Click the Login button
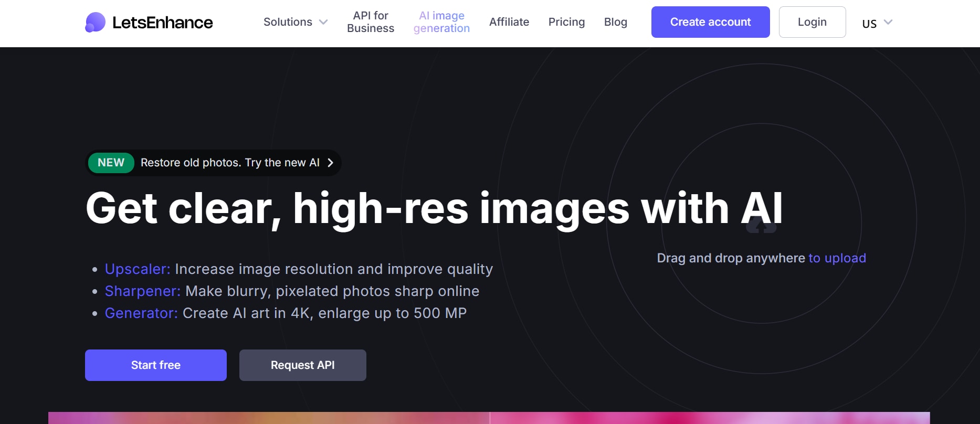The height and width of the screenshot is (424, 980). 812,22
